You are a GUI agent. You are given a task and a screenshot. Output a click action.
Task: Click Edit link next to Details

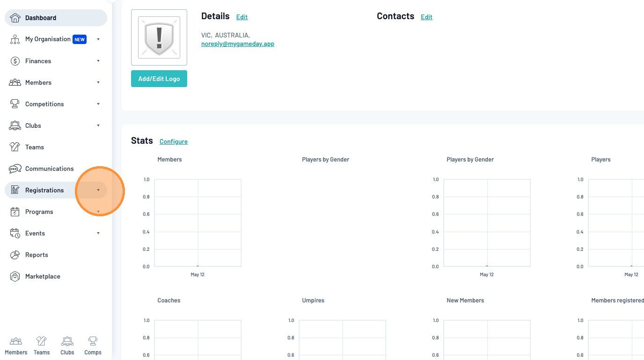[x=242, y=17]
